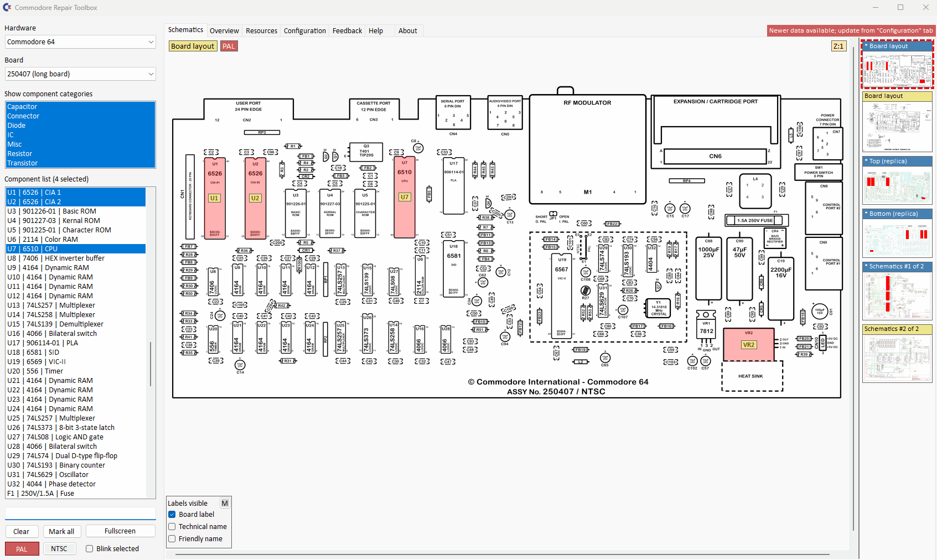Enable the Technical name checkbox
The image size is (937, 560).
pos(172,527)
